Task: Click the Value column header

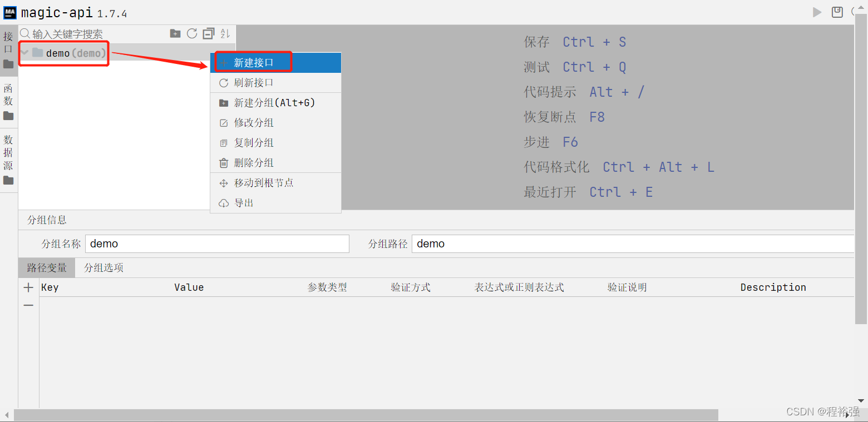Action: 189,287
